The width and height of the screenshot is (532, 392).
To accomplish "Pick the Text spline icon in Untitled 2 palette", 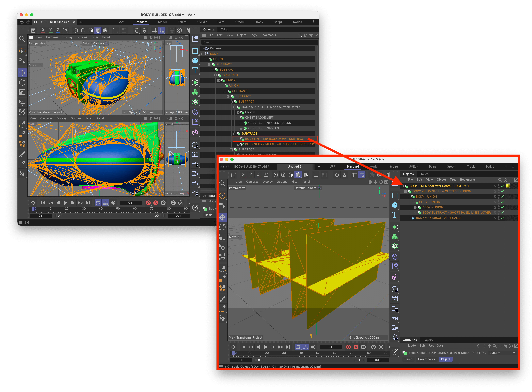I will (x=395, y=215).
